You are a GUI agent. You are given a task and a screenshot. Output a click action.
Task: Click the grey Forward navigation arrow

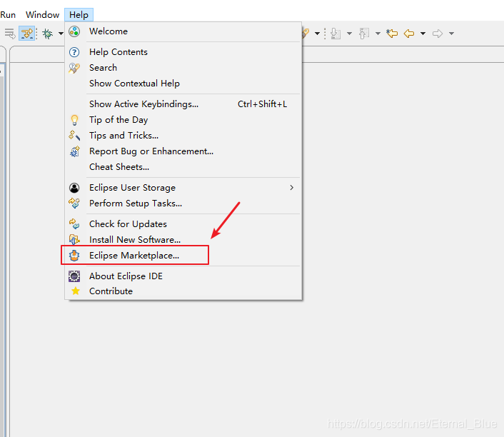click(x=438, y=34)
